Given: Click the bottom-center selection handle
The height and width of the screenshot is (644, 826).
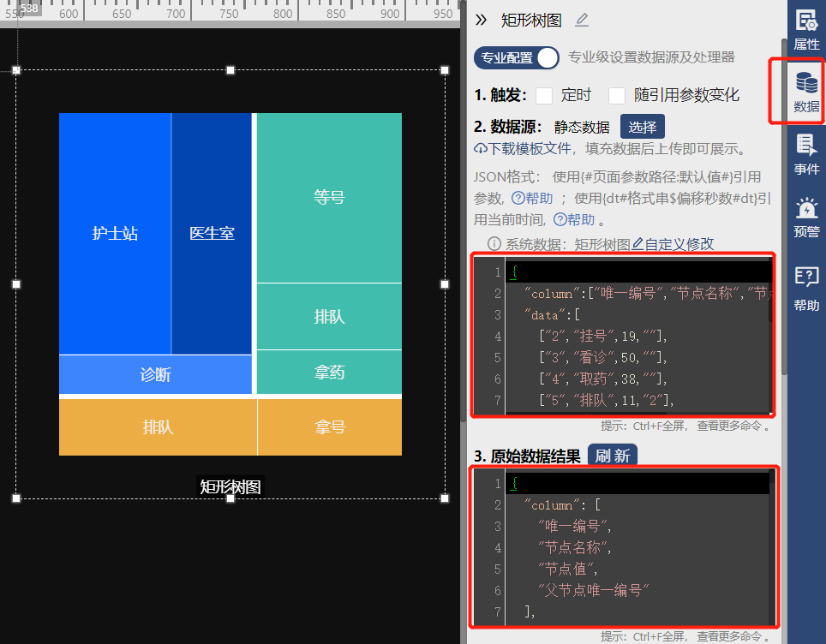Looking at the screenshot, I should 230,498.
